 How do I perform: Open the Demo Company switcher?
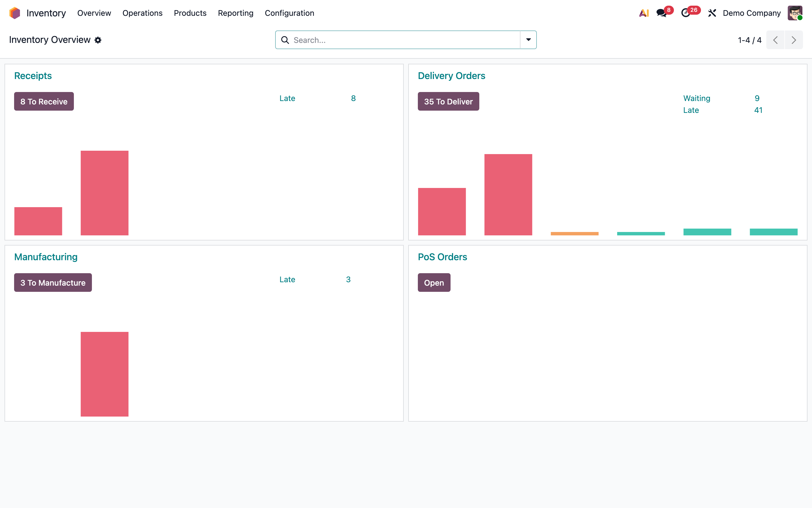[752, 13]
